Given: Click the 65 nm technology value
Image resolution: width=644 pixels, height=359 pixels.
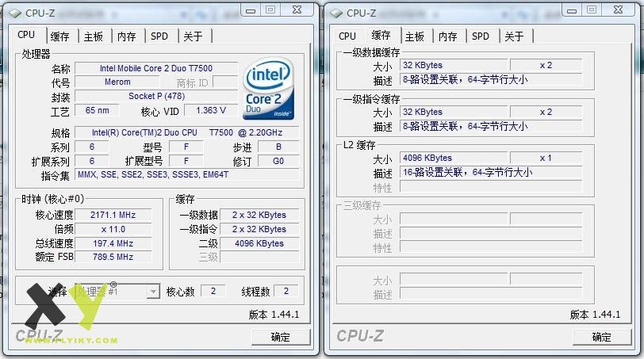Looking at the screenshot, I should point(98,110).
